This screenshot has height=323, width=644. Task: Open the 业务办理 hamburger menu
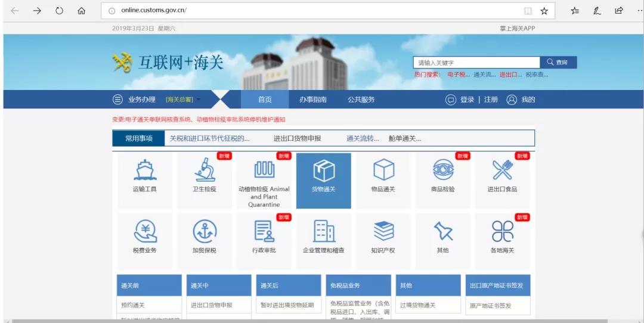(x=117, y=100)
